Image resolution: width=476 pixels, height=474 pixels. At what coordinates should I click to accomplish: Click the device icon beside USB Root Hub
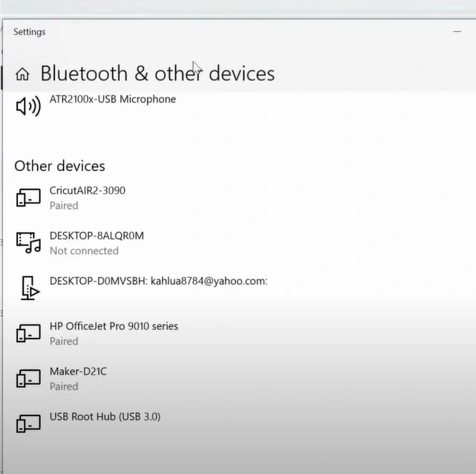[x=28, y=423]
